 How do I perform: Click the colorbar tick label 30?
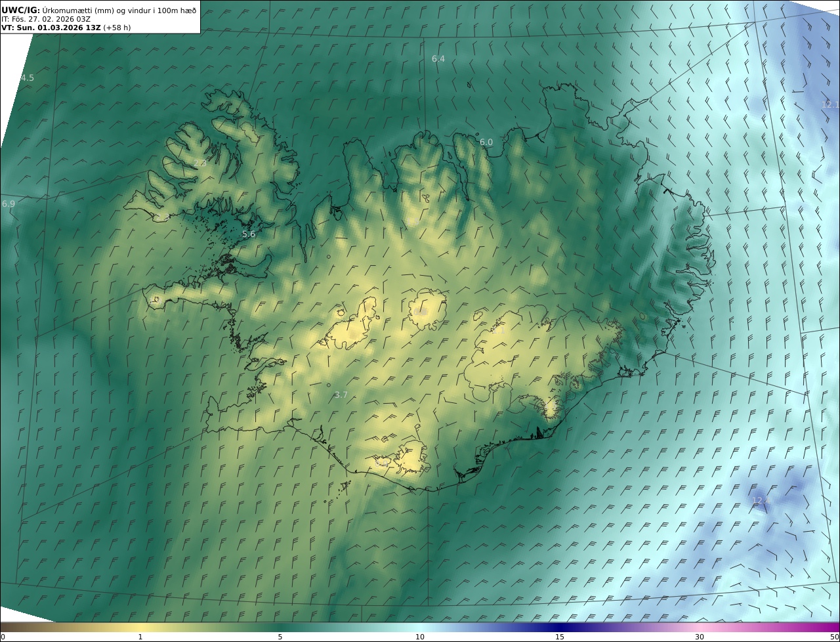(x=700, y=637)
